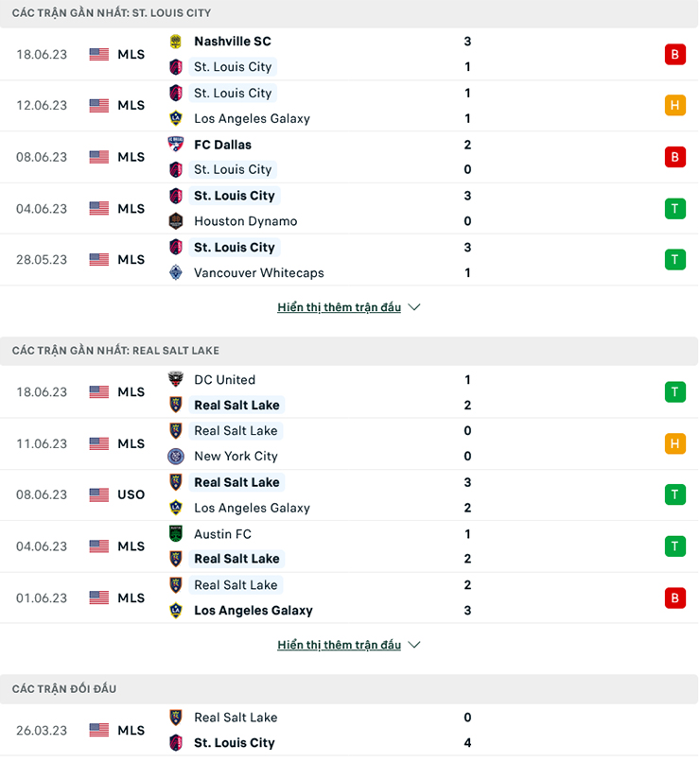
Task: Click the red B result badge for Nashville match
Action: (x=674, y=54)
